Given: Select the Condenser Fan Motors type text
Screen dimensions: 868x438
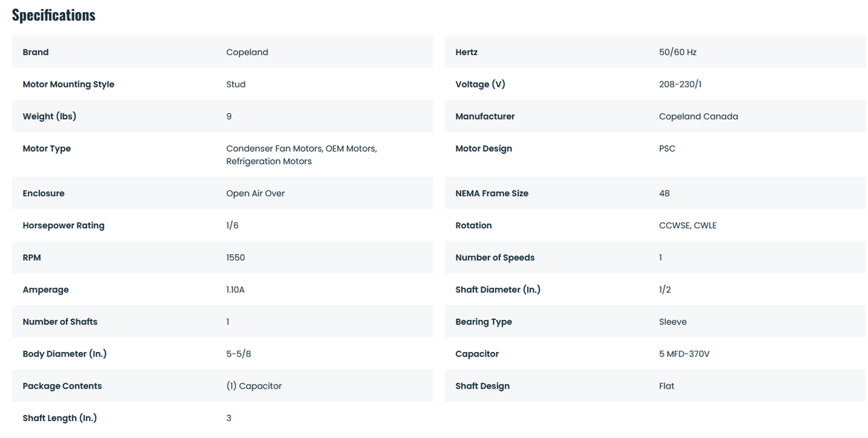Looking at the screenshot, I should pos(274,149).
